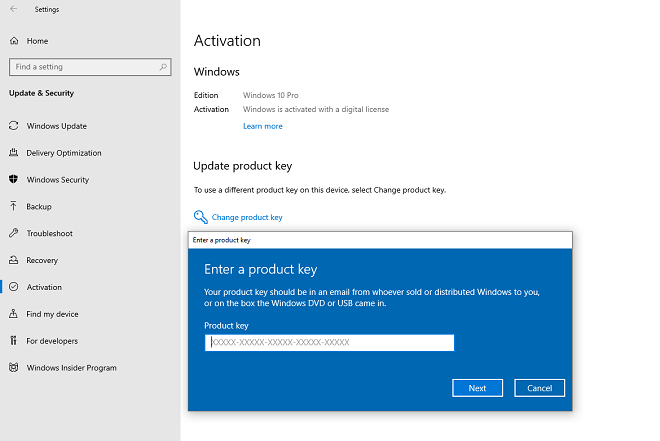Click the back arrow in Settings header
660x441 pixels.
click(x=13, y=9)
